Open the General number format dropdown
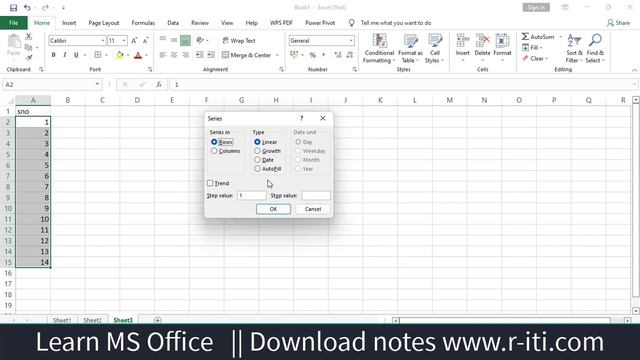 [x=351, y=40]
